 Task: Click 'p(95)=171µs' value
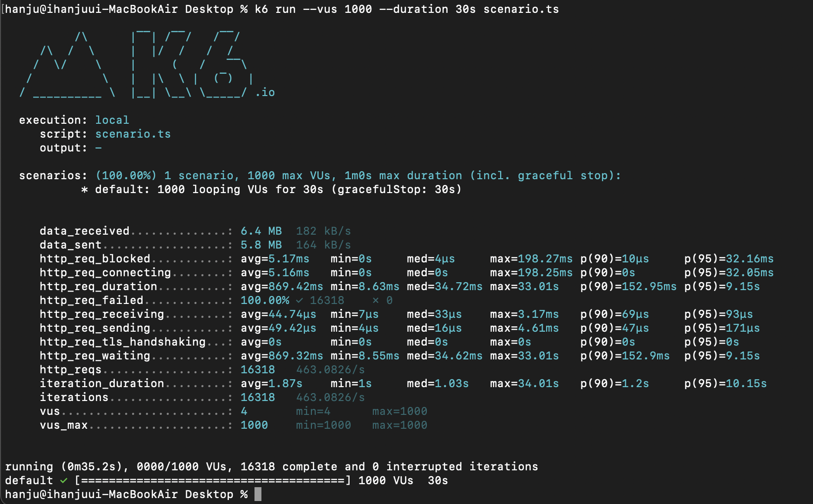point(722,328)
